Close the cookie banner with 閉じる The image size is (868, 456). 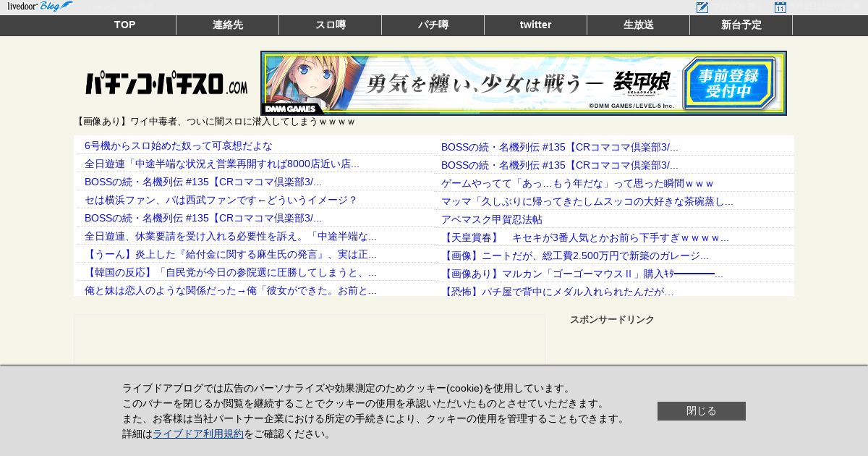tap(702, 411)
